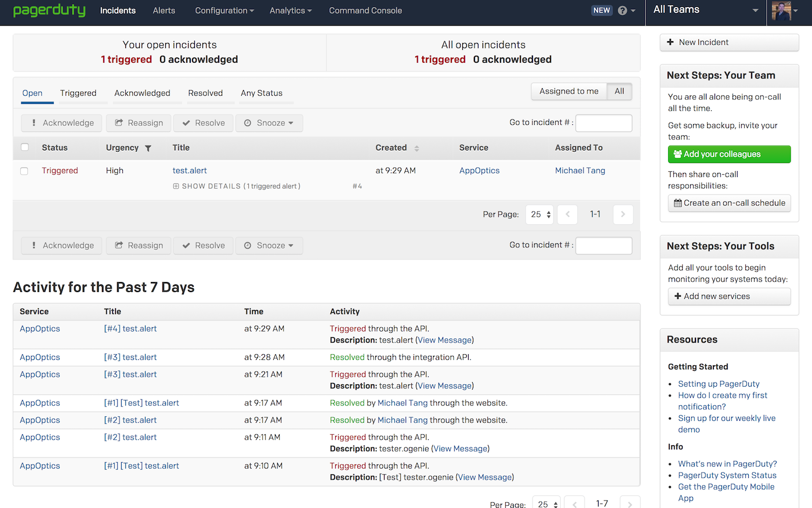Click the Urgency filter funnel icon
The image size is (812, 508).
click(148, 148)
